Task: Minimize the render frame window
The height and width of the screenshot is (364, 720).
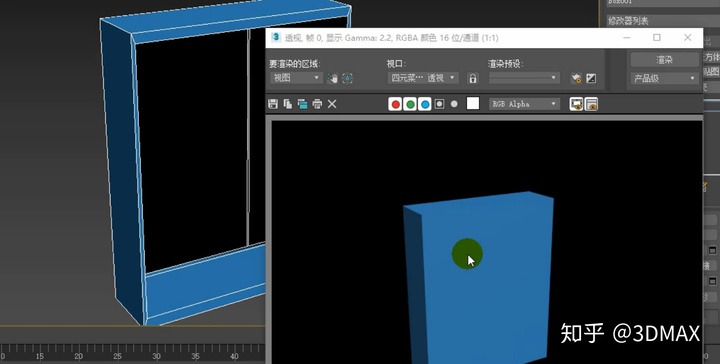Action: tap(627, 38)
